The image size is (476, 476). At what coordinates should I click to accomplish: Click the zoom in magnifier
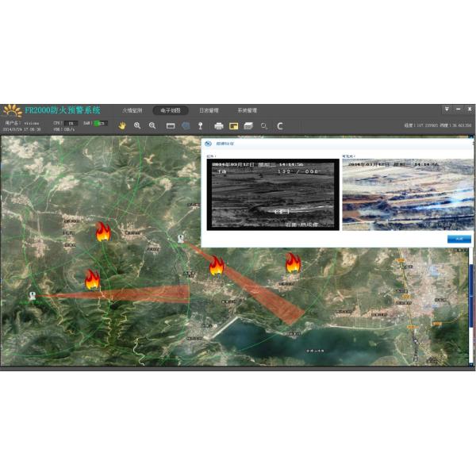tap(137, 125)
